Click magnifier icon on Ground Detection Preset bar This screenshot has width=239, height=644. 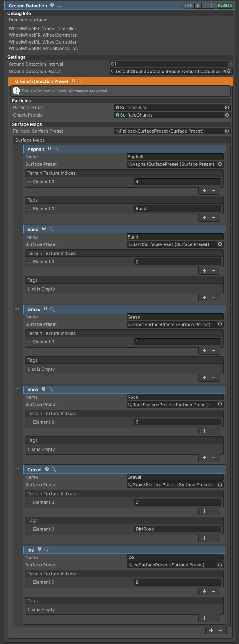click(x=80, y=81)
